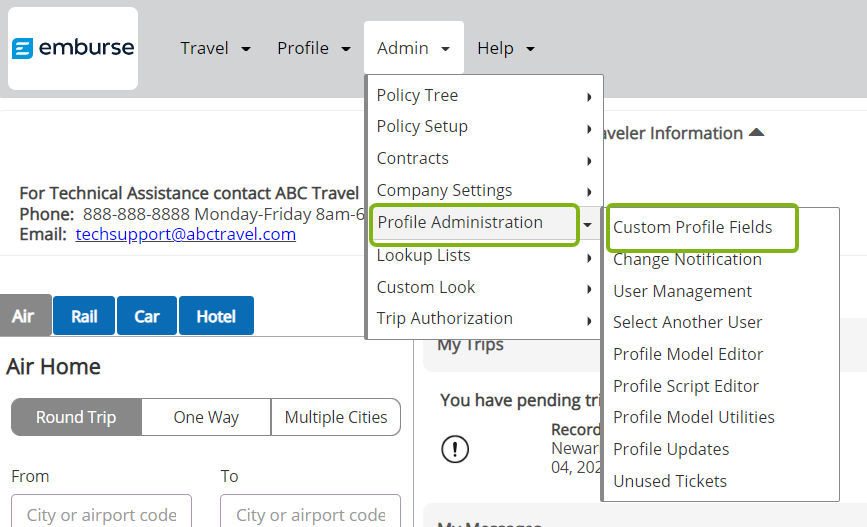Open the Help menu
867x527 pixels.
click(x=505, y=48)
